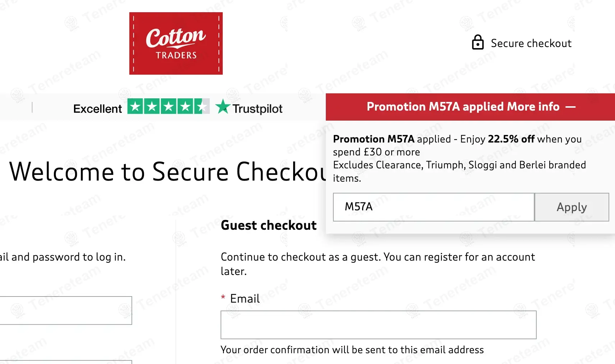Click the Cotton Traders logo

pos(176,43)
